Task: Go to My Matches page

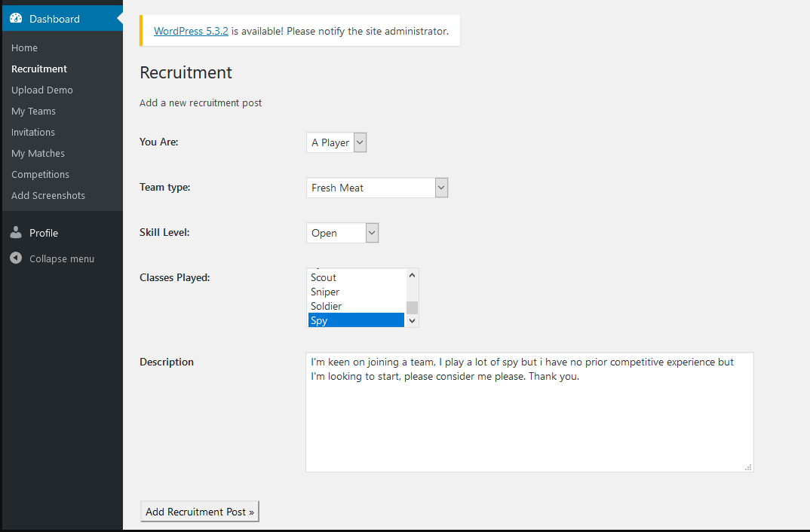Action: (38, 153)
